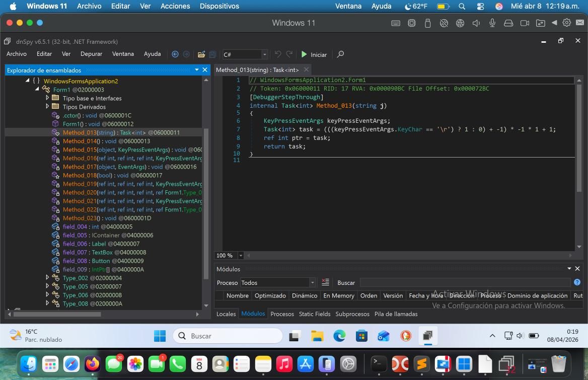Expand the Tipos Derivados folder
The image size is (588, 380).
click(x=47, y=107)
